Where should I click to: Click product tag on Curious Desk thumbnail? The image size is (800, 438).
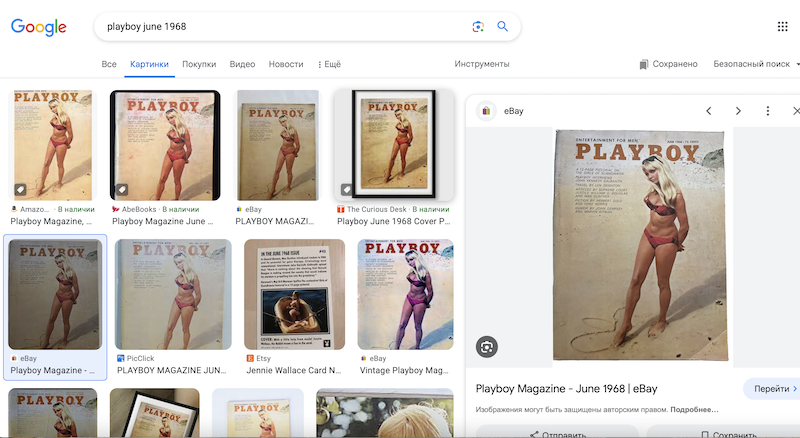click(x=346, y=189)
